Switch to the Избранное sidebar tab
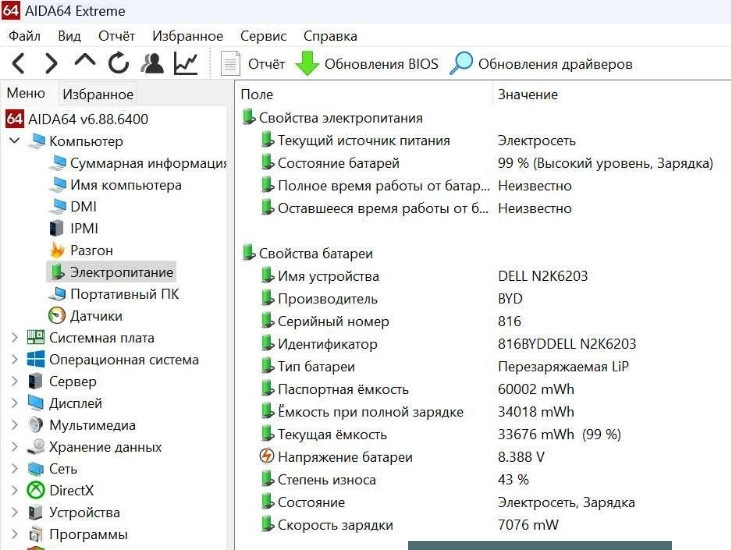The width and height of the screenshot is (731, 550). (98, 94)
